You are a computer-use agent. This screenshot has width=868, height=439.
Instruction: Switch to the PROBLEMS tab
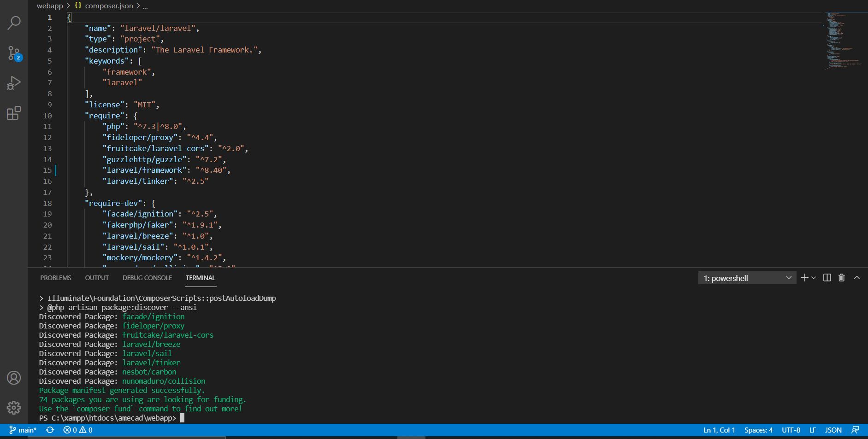55,278
